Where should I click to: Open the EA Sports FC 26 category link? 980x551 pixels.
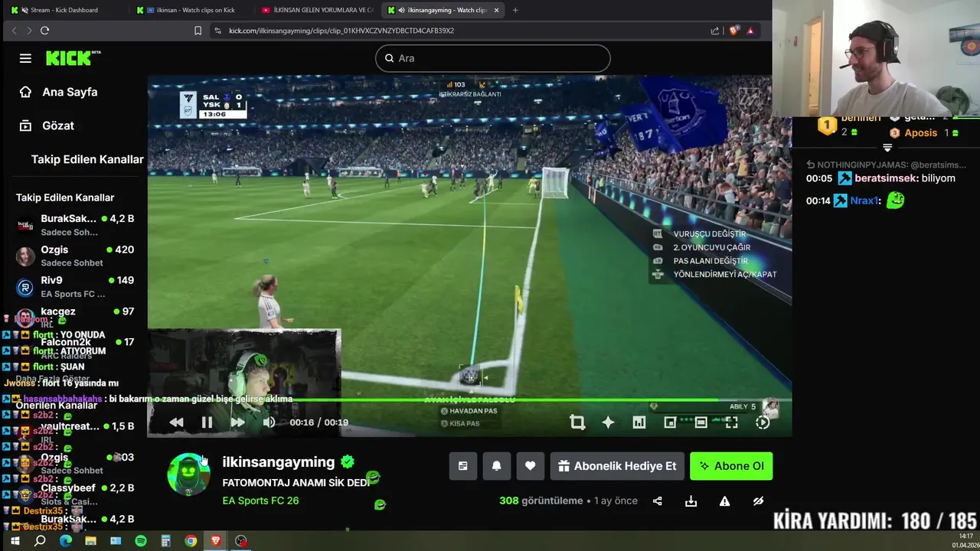point(260,500)
